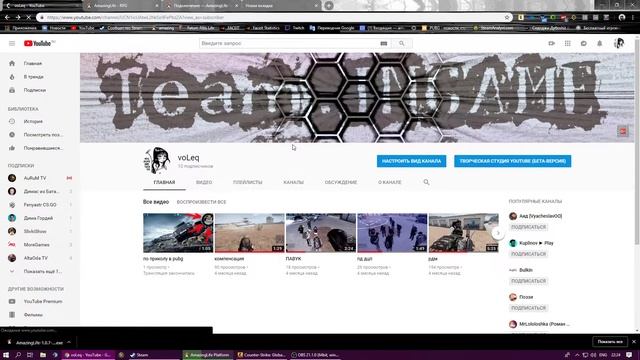Switch to the О КАНАЛЕ tab
640x360 pixels.
click(390, 182)
